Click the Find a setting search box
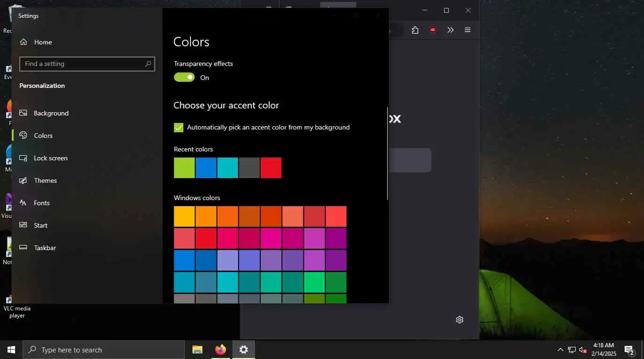This screenshot has width=644, height=359. tap(87, 64)
